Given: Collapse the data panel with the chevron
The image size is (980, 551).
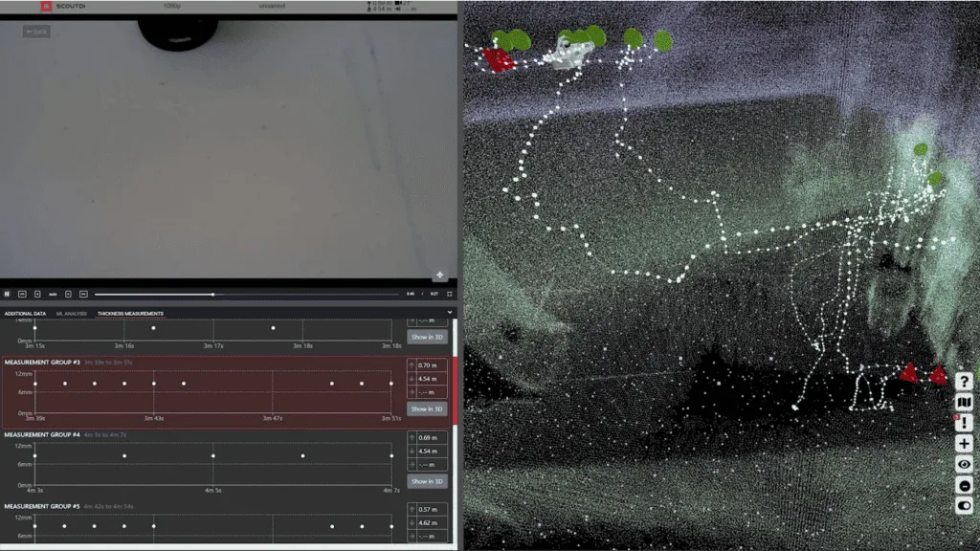Looking at the screenshot, I should click(x=450, y=313).
